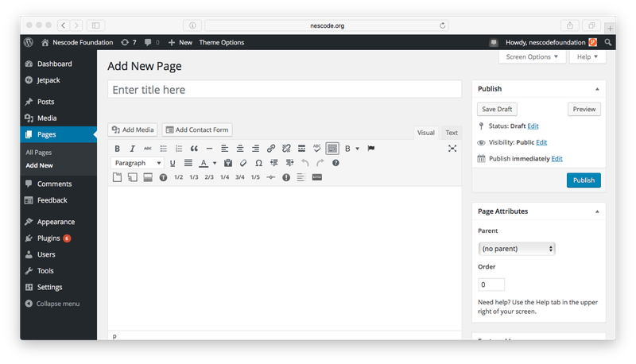Collapse Page Attributes panel
This screenshot has width=636, height=364.
click(597, 211)
